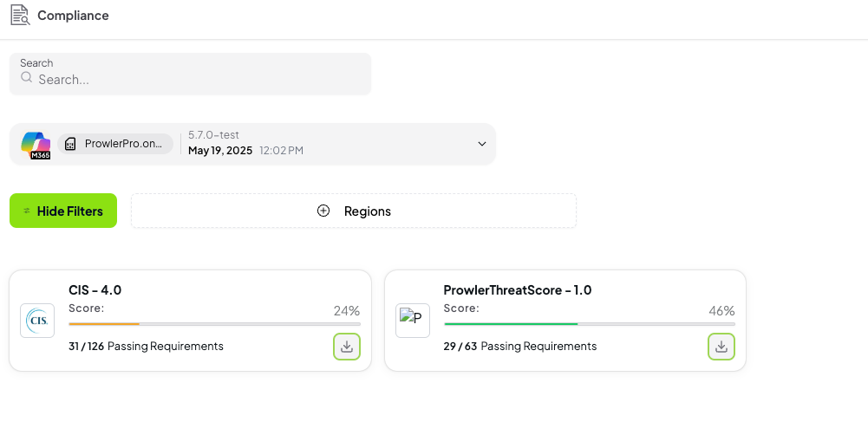Click the Hide Filters button
The image size is (868, 422).
[63, 211]
